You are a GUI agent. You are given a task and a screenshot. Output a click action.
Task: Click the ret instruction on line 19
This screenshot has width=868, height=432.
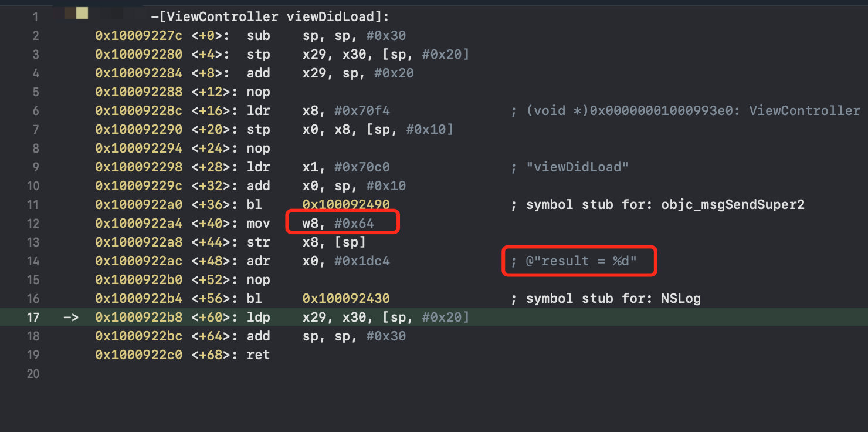(x=259, y=355)
